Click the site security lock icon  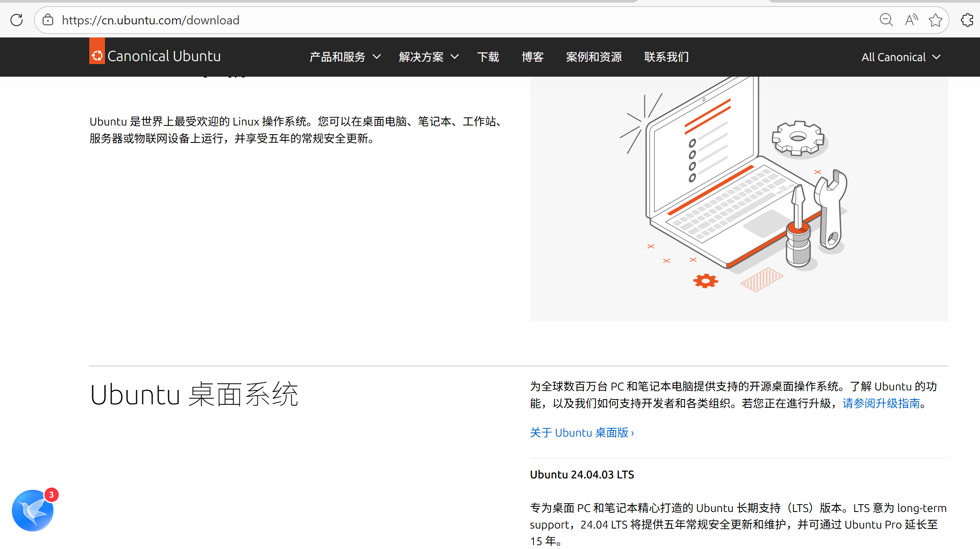point(48,20)
